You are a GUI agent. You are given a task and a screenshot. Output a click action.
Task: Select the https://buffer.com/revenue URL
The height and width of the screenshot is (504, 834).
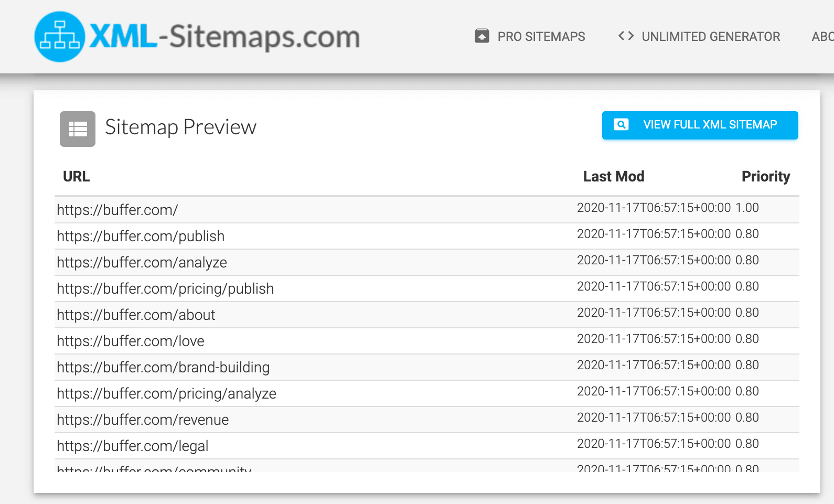click(143, 420)
